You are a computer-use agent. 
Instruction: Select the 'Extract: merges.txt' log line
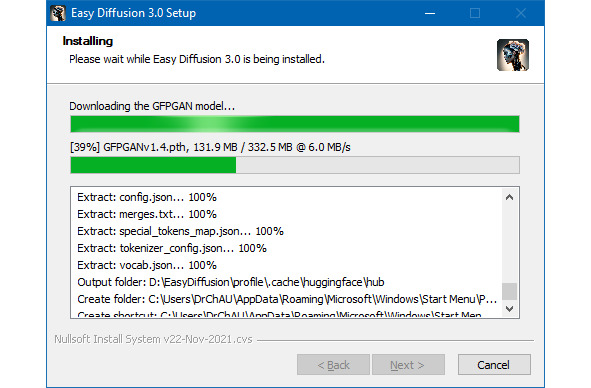147,214
